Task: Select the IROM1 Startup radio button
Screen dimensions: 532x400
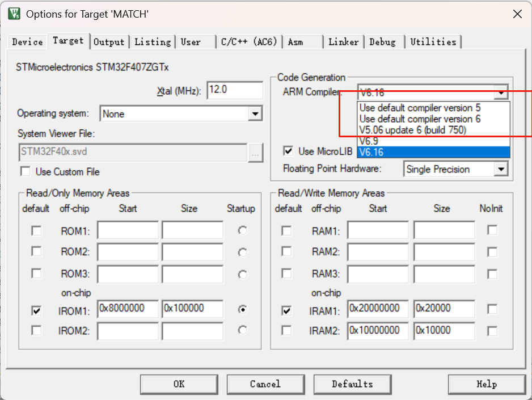Action: 242,309
